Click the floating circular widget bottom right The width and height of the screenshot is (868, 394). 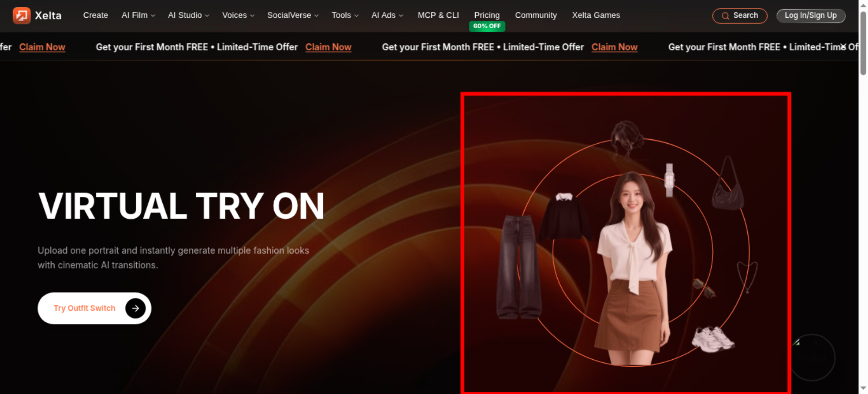(x=812, y=358)
